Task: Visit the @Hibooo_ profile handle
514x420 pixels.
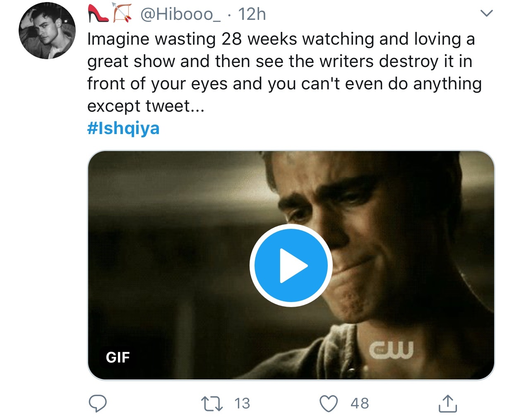Action: pos(180,14)
